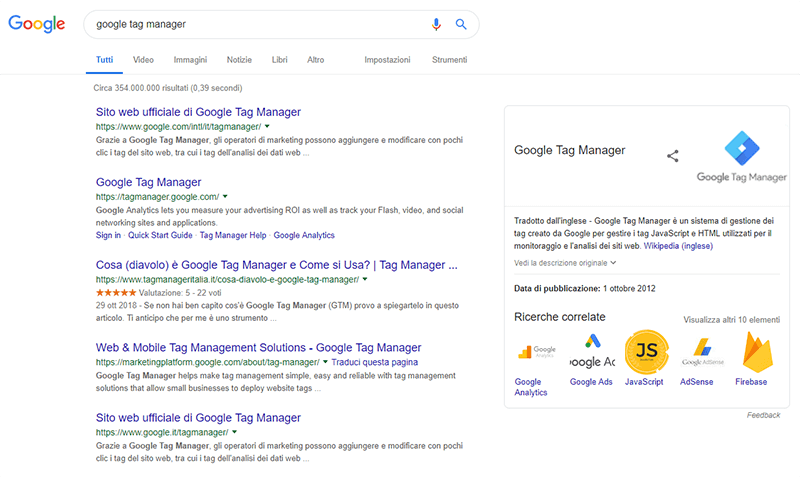Open the Wikipedia (inglese) link
800x478 pixels.
coord(678,246)
